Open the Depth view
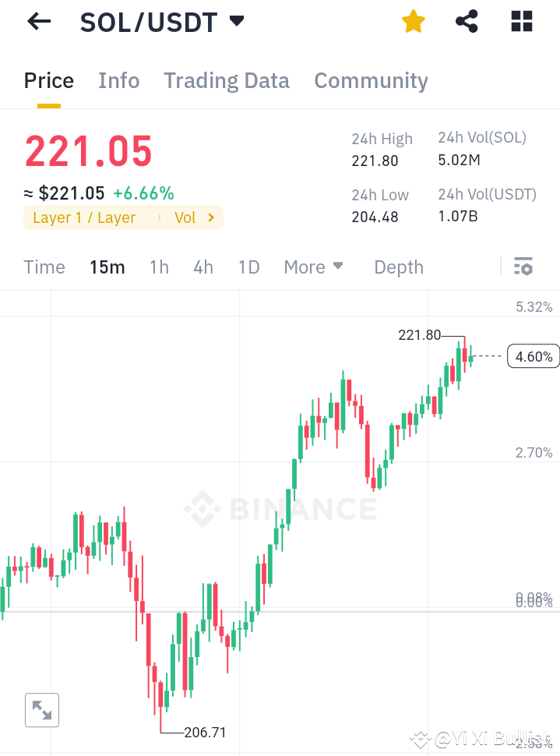Viewport: 560px width, 756px height. 398,267
